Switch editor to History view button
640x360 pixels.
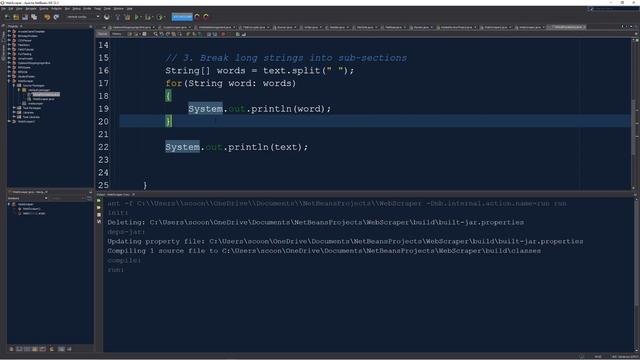click(116, 34)
